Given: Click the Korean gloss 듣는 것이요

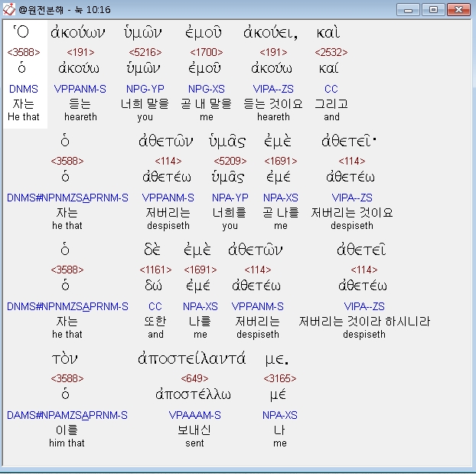Looking at the screenshot, I should (x=273, y=104).
